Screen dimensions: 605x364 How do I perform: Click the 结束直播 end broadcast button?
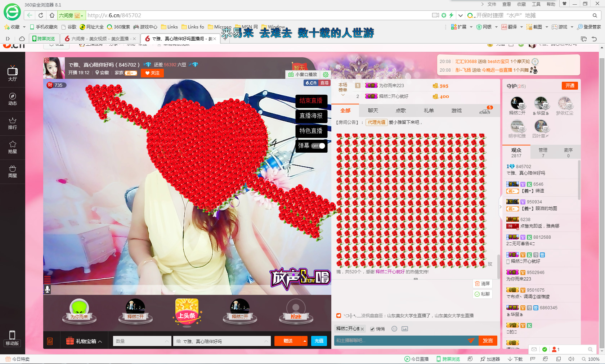click(311, 101)
